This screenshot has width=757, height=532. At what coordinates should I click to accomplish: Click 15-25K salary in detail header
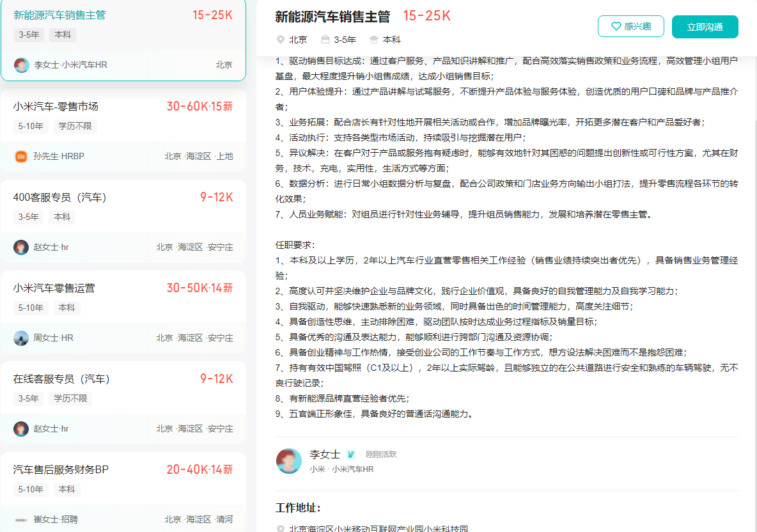point(427,16)
